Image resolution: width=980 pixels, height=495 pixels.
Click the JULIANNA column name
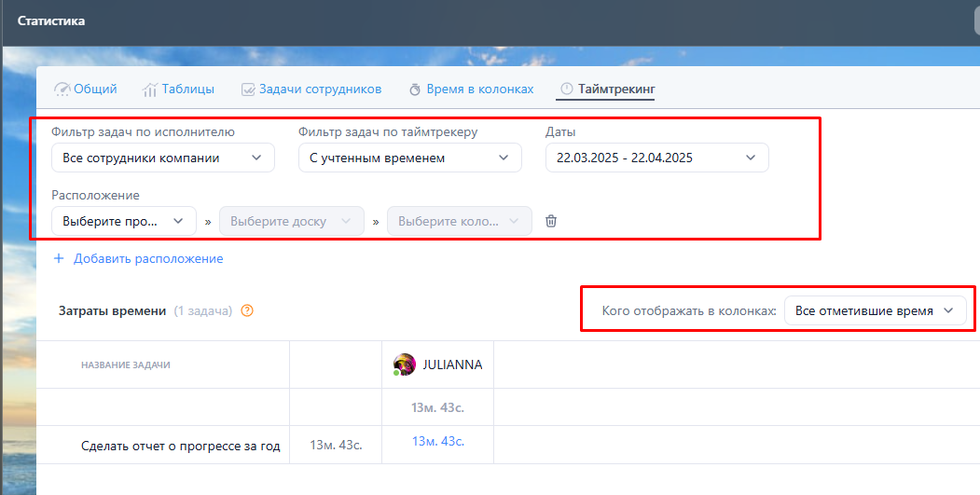(452, 364)
